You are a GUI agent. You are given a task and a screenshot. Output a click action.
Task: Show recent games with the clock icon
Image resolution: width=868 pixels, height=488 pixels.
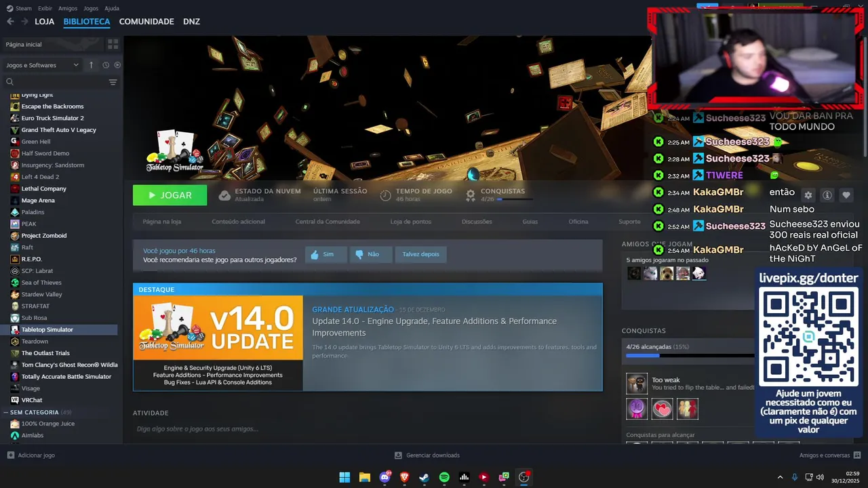(x=106, y=65)
